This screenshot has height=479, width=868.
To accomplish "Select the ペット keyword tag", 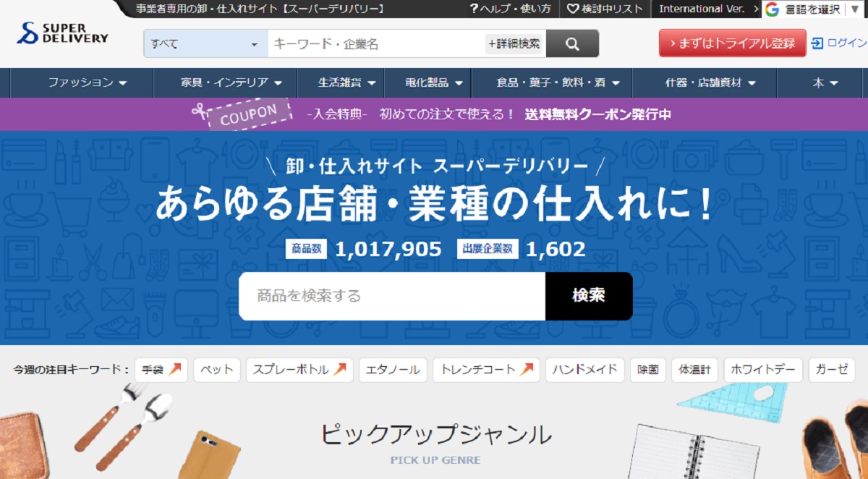I will (x=217, y=370).
